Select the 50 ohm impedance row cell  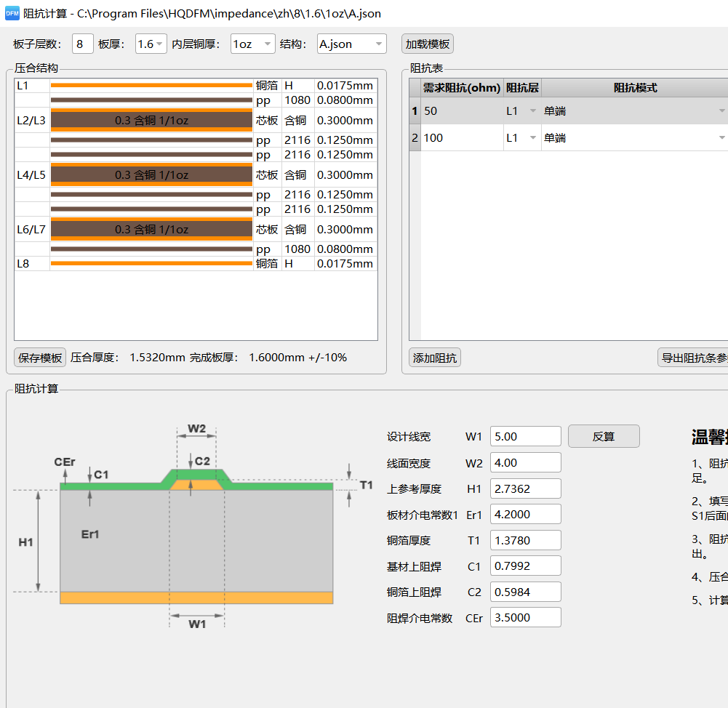[461, 110]
